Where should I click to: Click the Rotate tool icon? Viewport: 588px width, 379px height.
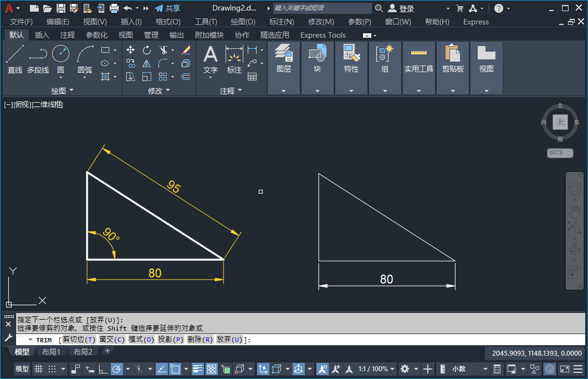(147, 50)
